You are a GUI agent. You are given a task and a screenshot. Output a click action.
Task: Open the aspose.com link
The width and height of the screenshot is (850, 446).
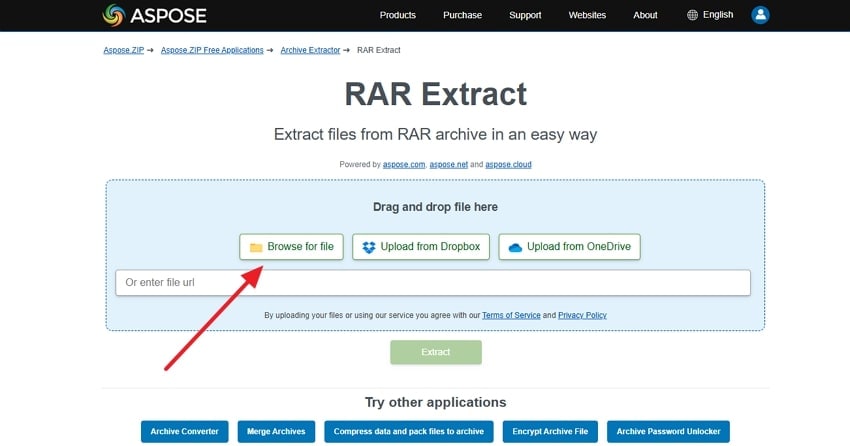(404, 164)
